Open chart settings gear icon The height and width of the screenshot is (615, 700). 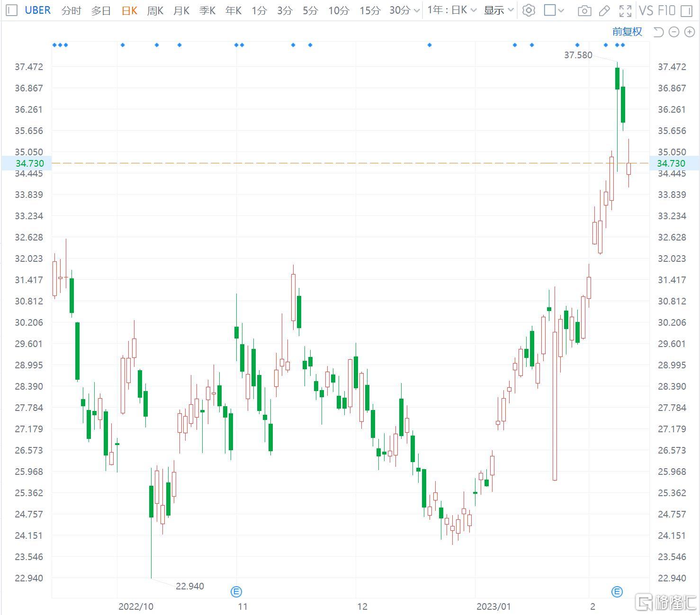[529, 10]
